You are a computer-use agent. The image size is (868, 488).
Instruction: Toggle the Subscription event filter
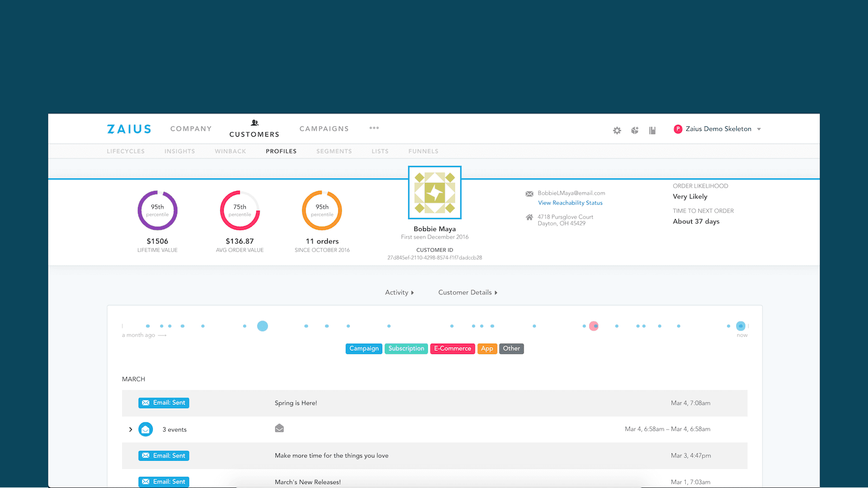[406, 349]
